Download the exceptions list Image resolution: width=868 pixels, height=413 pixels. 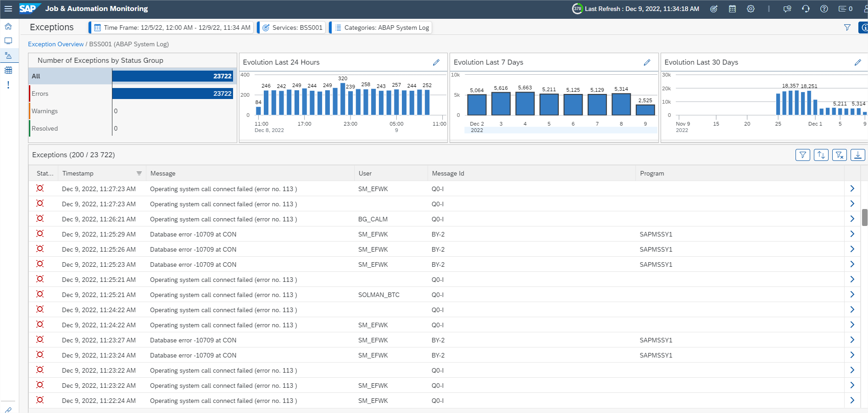click(x=857, y=155)
